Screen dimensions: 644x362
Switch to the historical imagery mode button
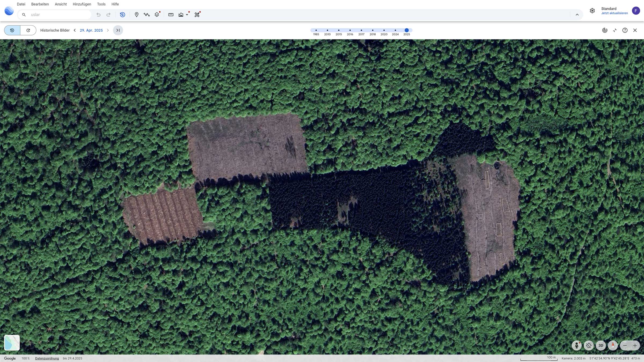12,30
